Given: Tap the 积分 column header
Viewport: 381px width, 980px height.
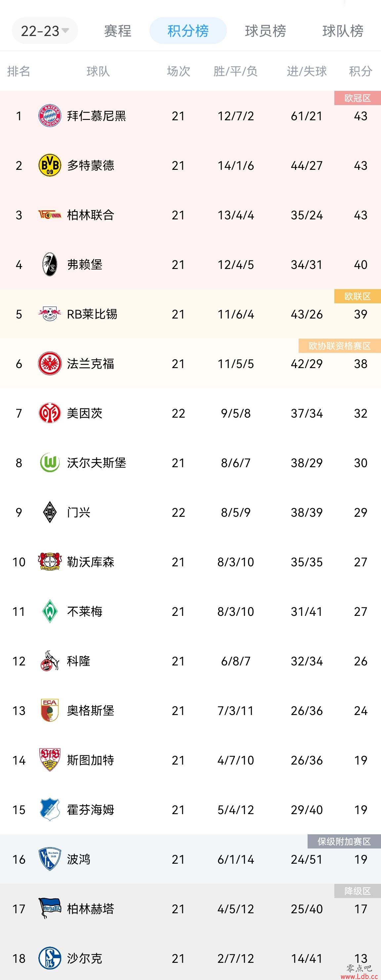Looking at the screenshot, I should click(x=360, y=71).
